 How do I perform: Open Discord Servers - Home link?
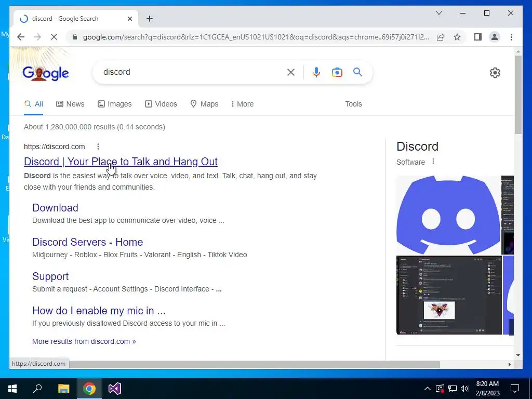[87, 242]
